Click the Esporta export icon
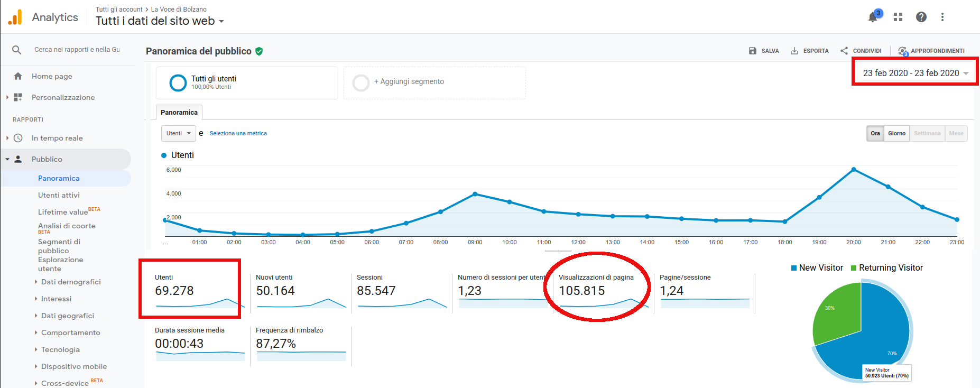This screenshot has width=980, height=388. point(794,51)
